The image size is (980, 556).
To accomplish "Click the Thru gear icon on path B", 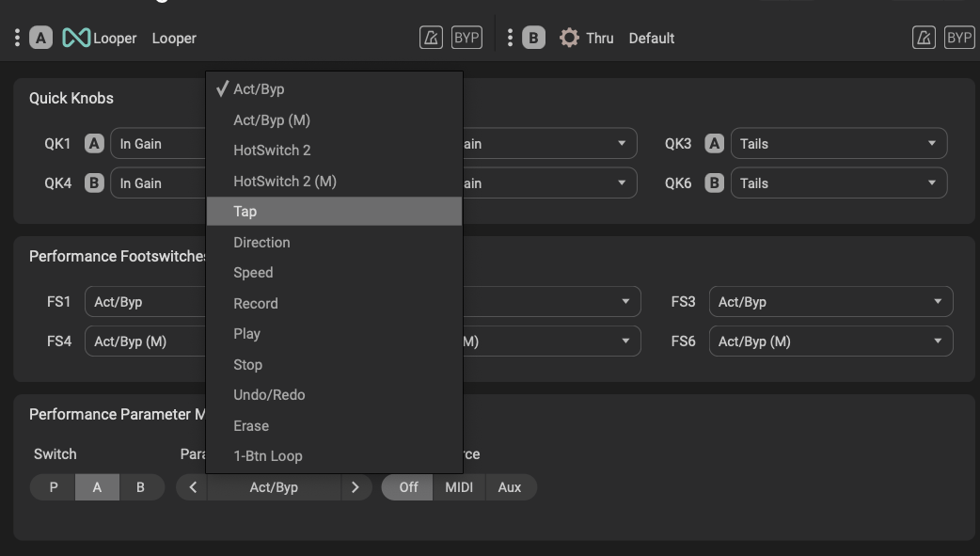I will [x=569, y=38].
